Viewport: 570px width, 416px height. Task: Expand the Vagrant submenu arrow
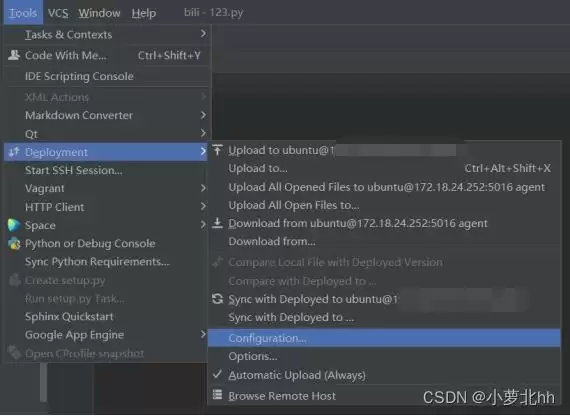[x=203, y=188]
